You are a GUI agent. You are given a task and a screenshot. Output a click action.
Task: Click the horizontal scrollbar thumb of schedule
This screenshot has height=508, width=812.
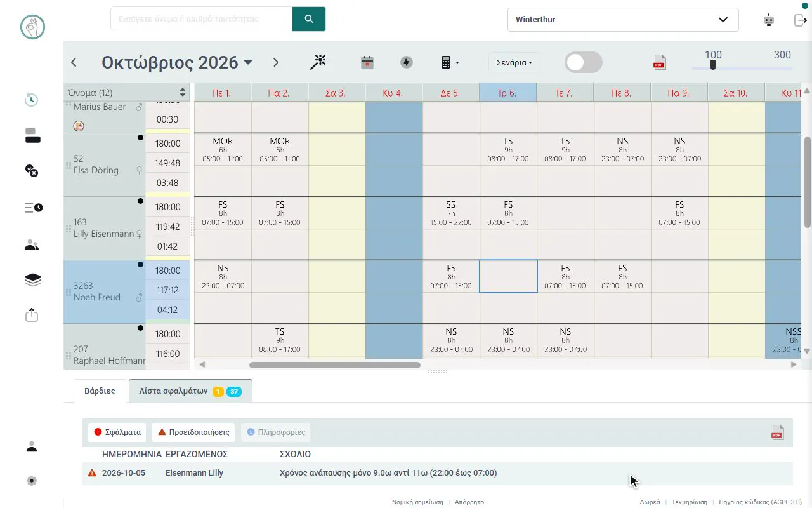pyautogui.click(x=335, y=365)
